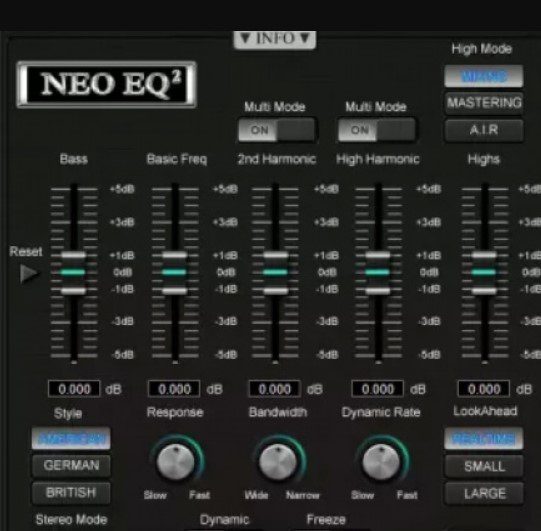Click the Dynamic Rate knob
Image resolution: width=541 pixels, height=531 pixels.
(x=381, y=462)
